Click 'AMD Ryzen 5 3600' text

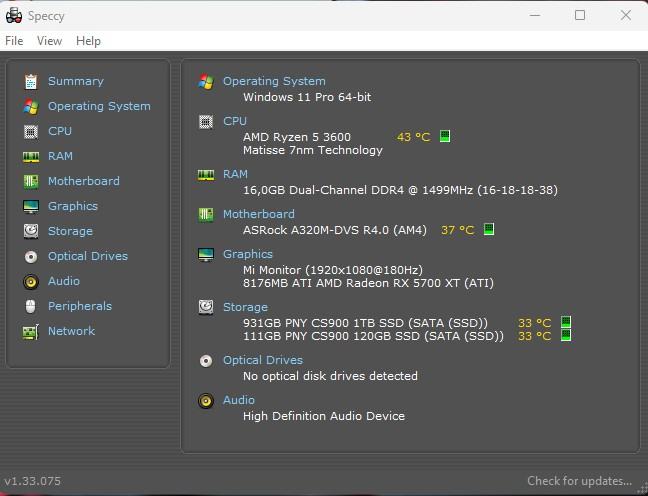(297, 137)
